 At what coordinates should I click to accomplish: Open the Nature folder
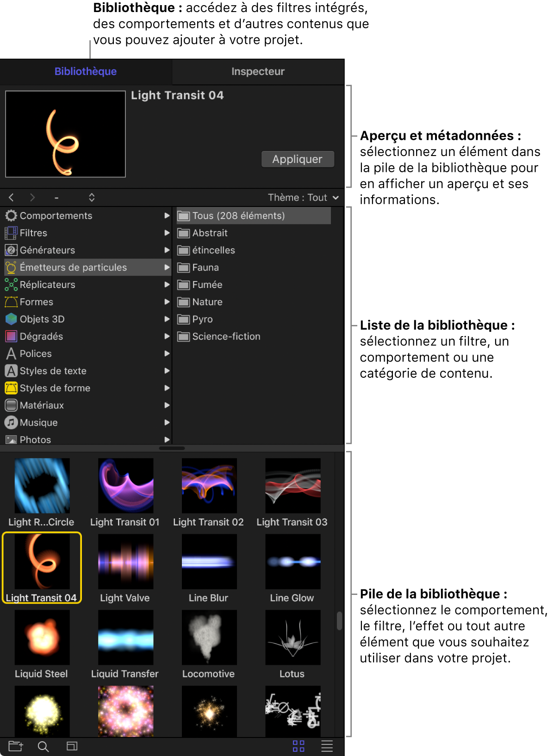(x=254, y=302)
